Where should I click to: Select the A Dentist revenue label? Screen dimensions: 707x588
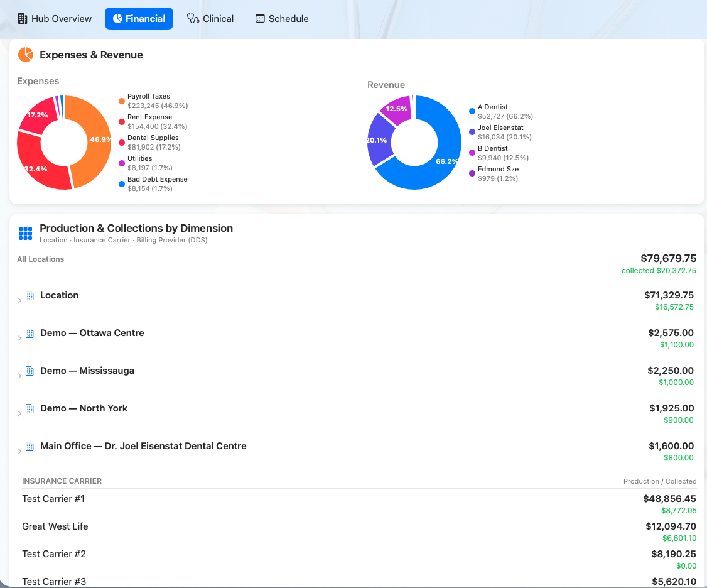click(493, 107)
